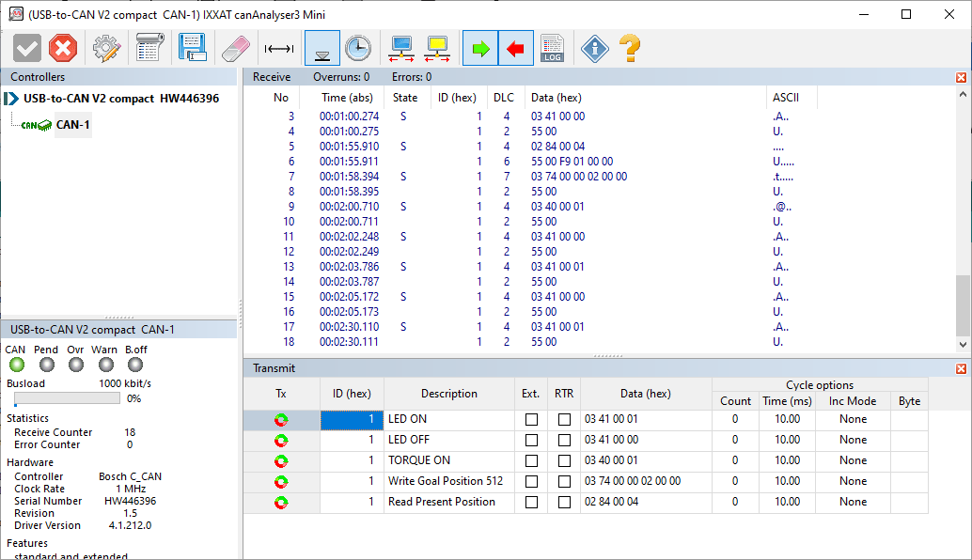Send the LED ON message using Tx icon

click(281, 419)
